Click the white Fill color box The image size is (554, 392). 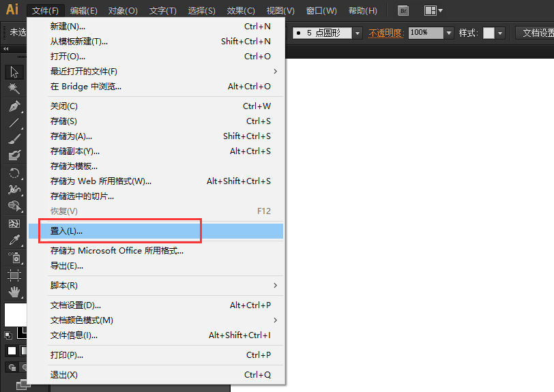15,314
